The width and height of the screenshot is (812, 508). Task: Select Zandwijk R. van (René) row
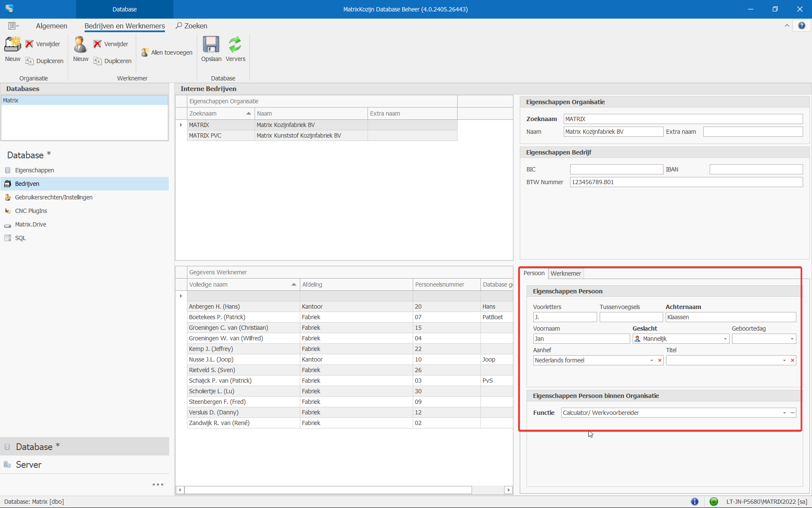tap(350, 423)
